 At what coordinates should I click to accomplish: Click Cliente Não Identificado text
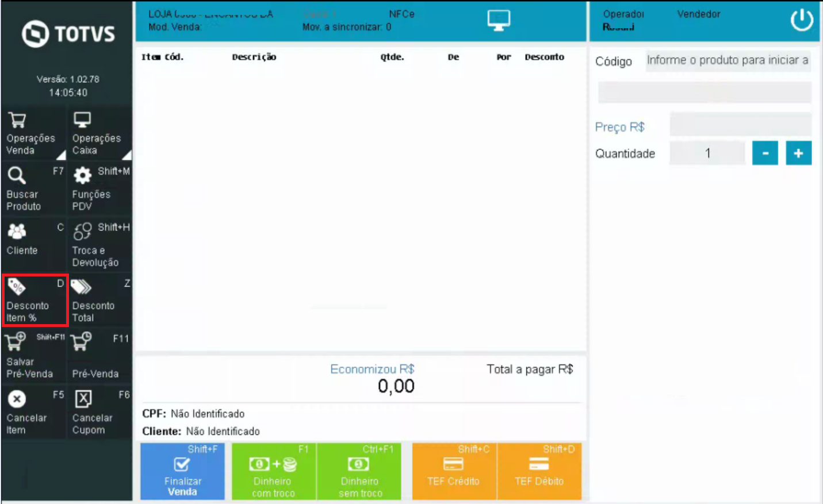click(x=201, y=431)
